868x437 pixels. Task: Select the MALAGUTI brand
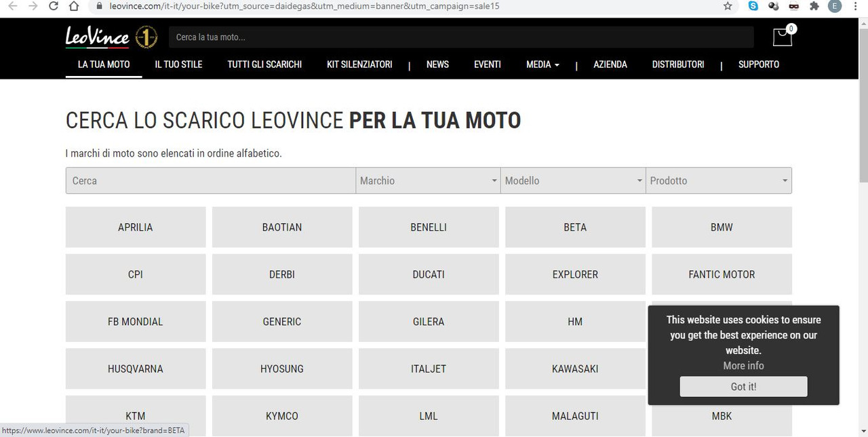point(575,416)
